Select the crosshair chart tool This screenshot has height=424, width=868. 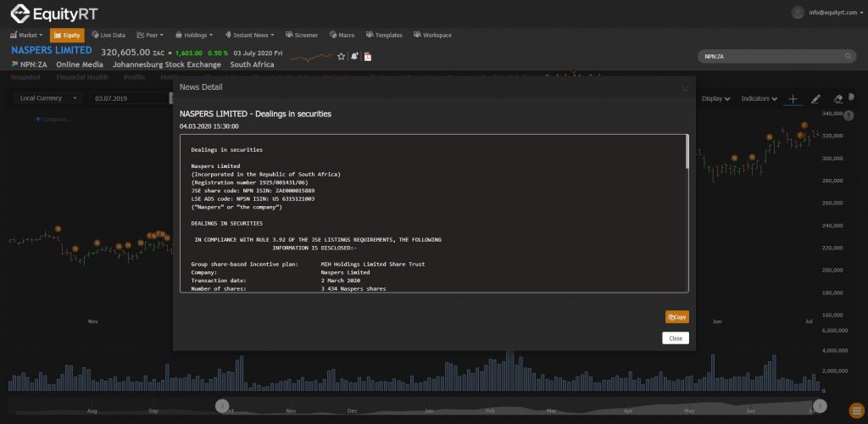(793, 98)
